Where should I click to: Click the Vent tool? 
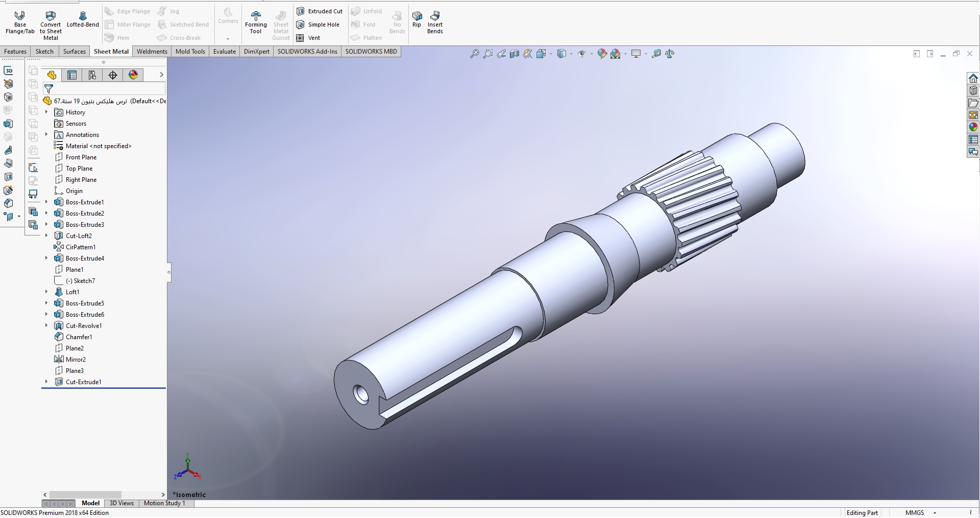pyautogui.click(x=308, y=38)
